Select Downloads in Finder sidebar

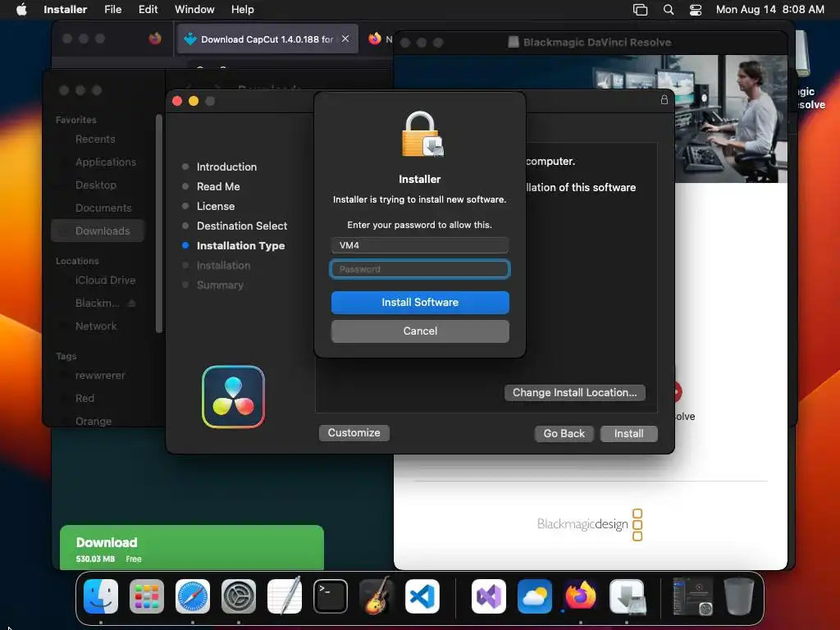[98, 231]
